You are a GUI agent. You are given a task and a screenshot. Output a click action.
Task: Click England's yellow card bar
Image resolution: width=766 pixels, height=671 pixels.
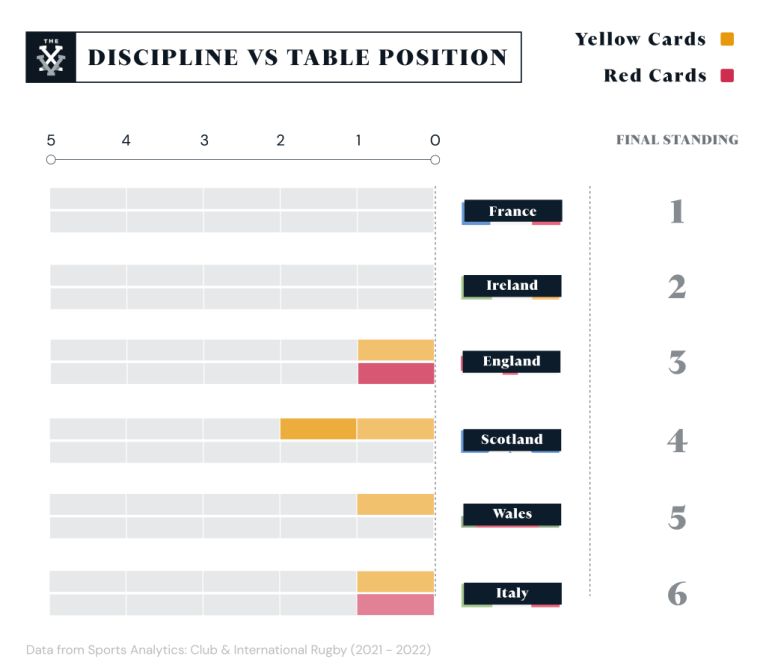[x=396, y=350]
